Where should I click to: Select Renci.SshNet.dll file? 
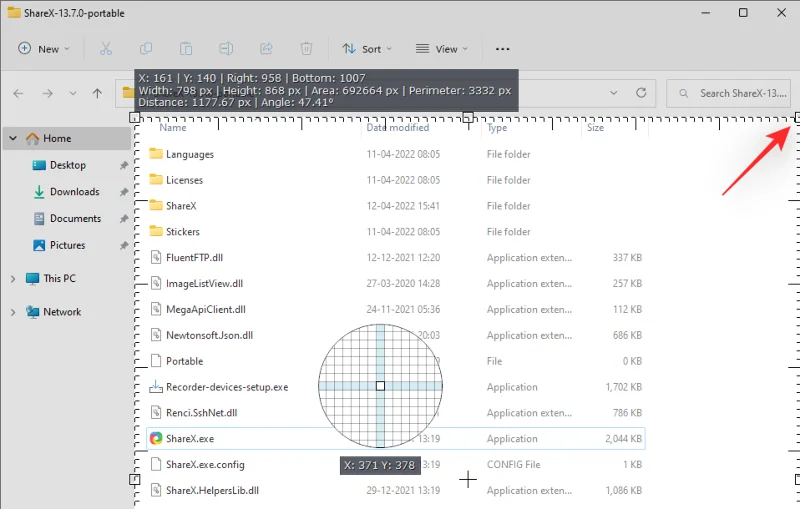(x=202, y=413)
